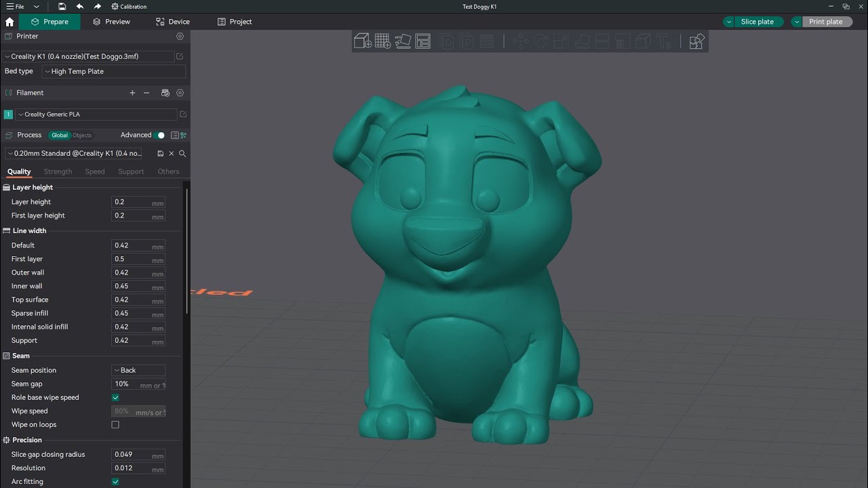Edit the Creality Generic PLA preset
The width and height of the screenshot is (868, 488).
182,115
